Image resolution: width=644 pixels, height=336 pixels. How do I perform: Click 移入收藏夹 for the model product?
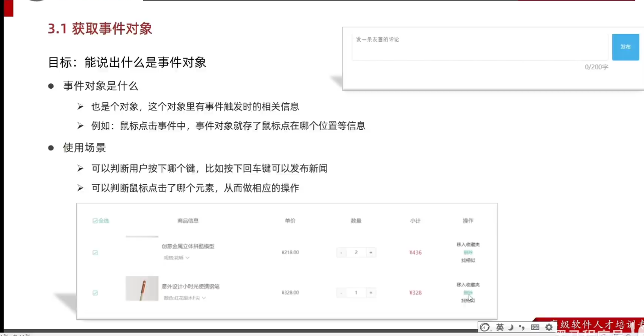coord(468,244)
